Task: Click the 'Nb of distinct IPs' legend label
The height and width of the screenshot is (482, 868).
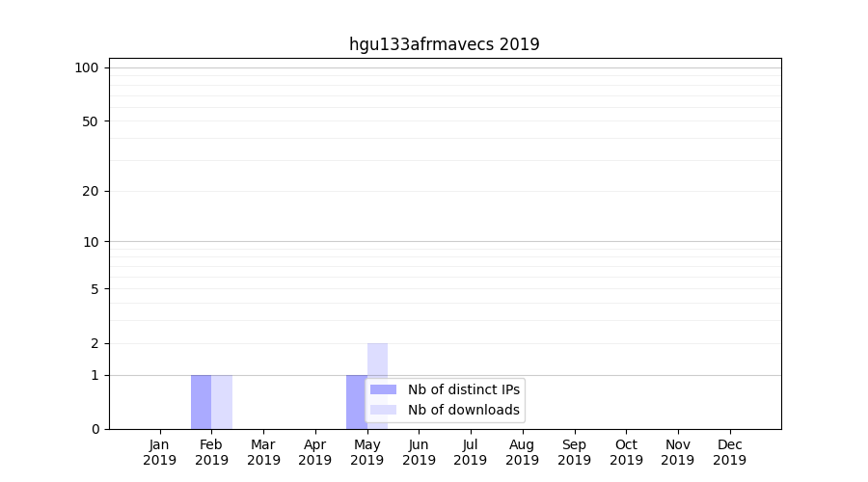Action: point(463,389)
